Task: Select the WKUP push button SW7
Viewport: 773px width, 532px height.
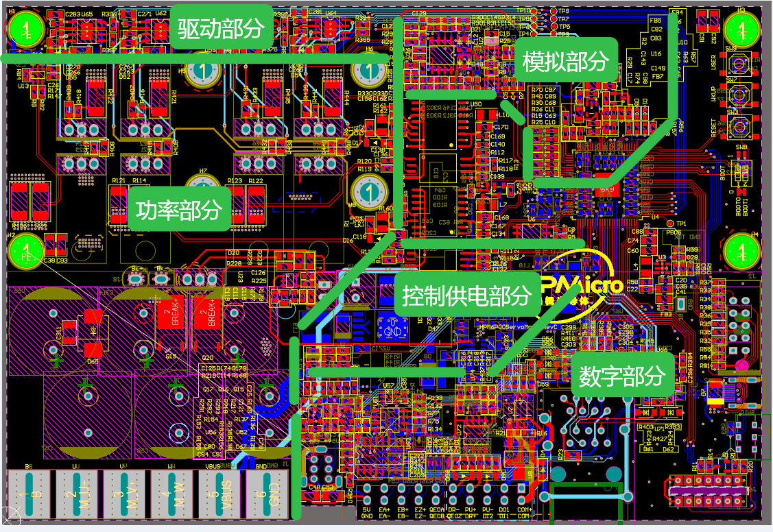Action: pos(739,95)
